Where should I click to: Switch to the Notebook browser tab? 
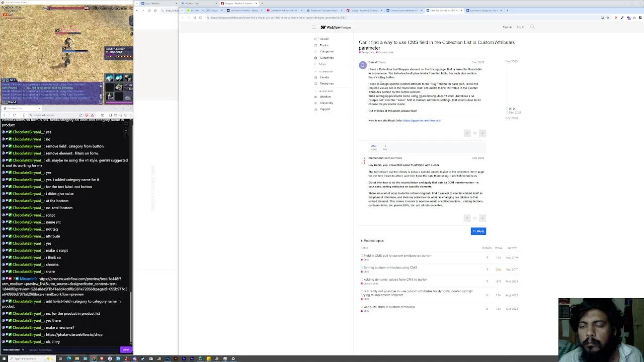point(324,10)
